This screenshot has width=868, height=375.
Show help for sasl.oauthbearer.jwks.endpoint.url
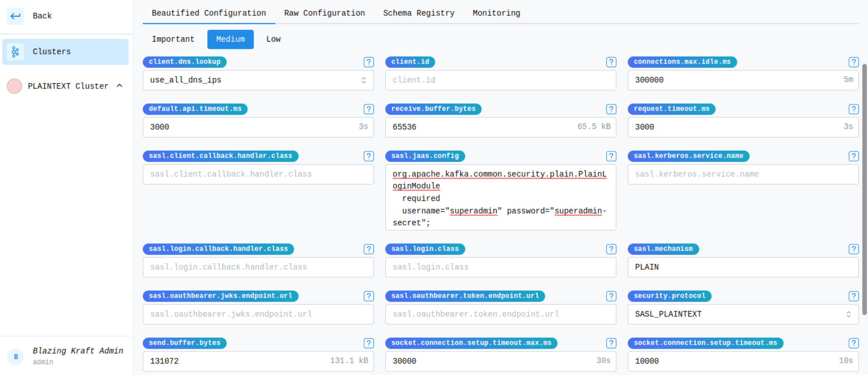click(369, 297)
